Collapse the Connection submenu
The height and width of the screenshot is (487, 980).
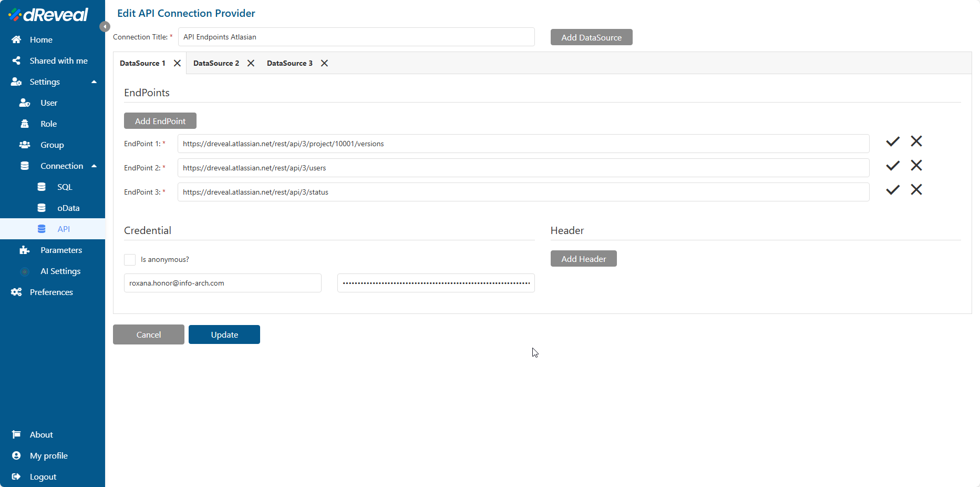[94, 166]
